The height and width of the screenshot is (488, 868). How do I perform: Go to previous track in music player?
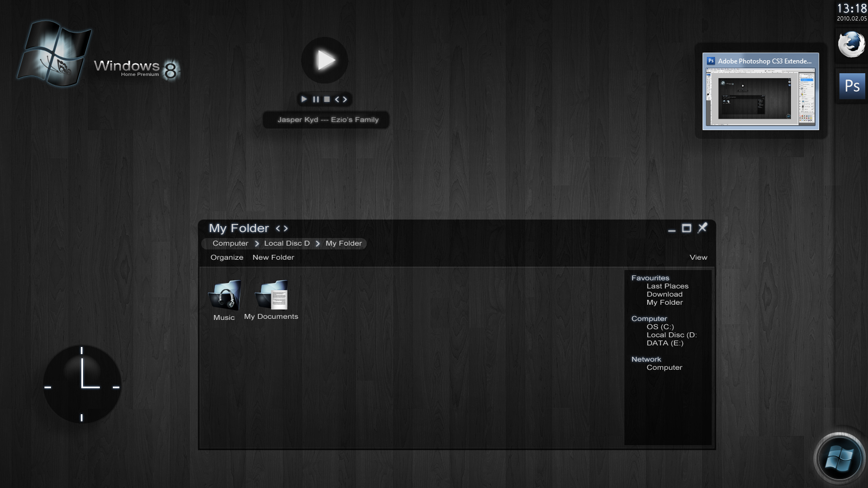337,99
